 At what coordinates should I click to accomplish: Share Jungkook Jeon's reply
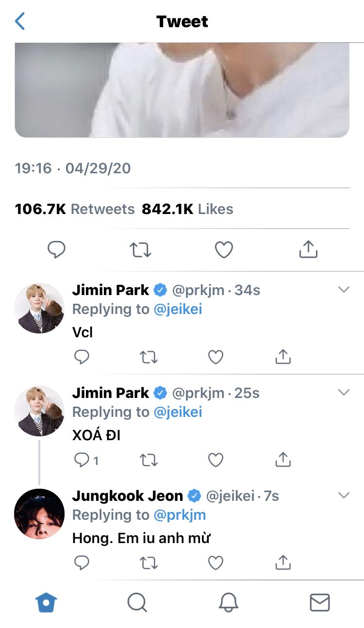[x=282, y=562]
